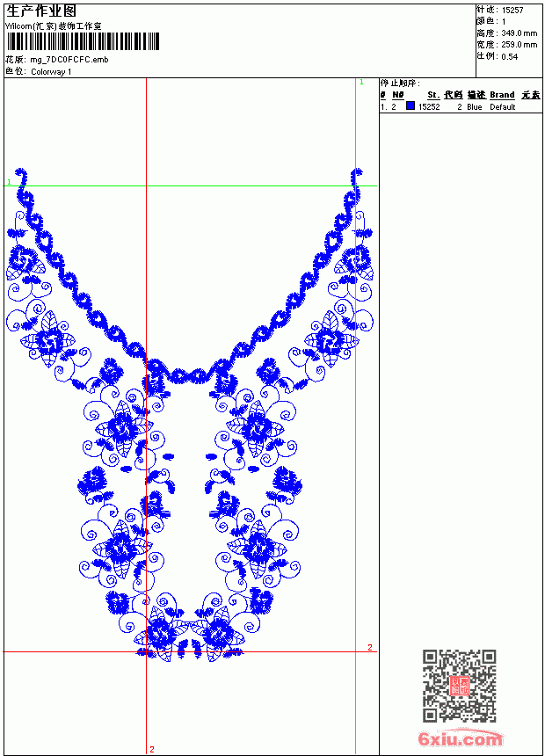The width and height of the screenshot is (545, 756).
Task: Click the mg_7DC0FCFC.emb file name
Action: click(69, 60)
